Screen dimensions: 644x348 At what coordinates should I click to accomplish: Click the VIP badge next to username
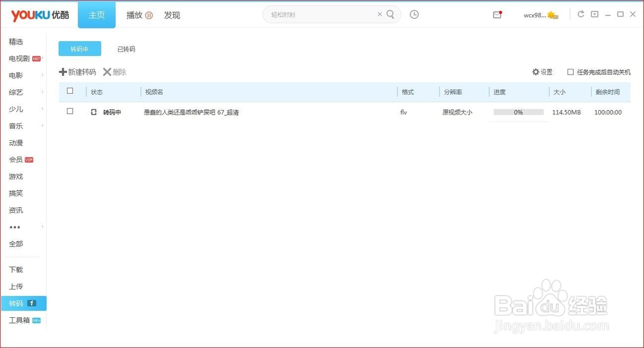coord(553,15)
